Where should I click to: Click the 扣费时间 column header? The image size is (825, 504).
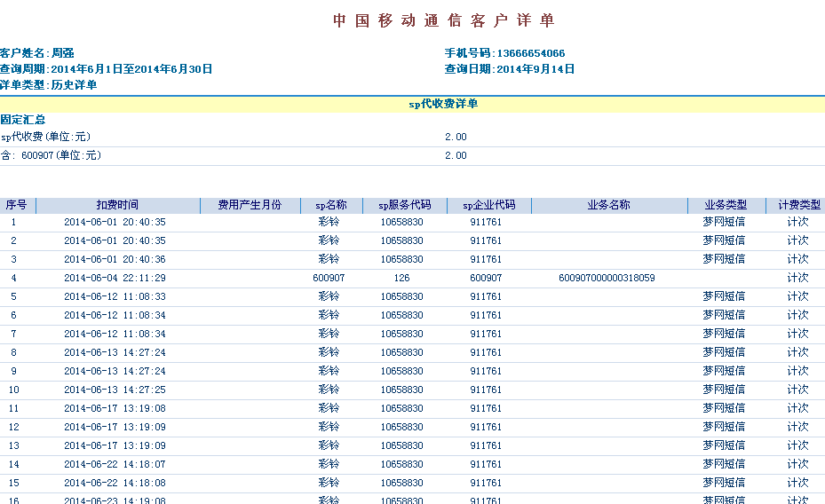pos(117,205)
